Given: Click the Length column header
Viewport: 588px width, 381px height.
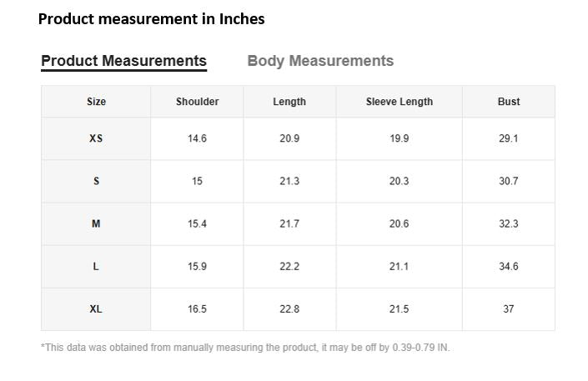Looking at the screenshot, I should (x=289, y=102).
